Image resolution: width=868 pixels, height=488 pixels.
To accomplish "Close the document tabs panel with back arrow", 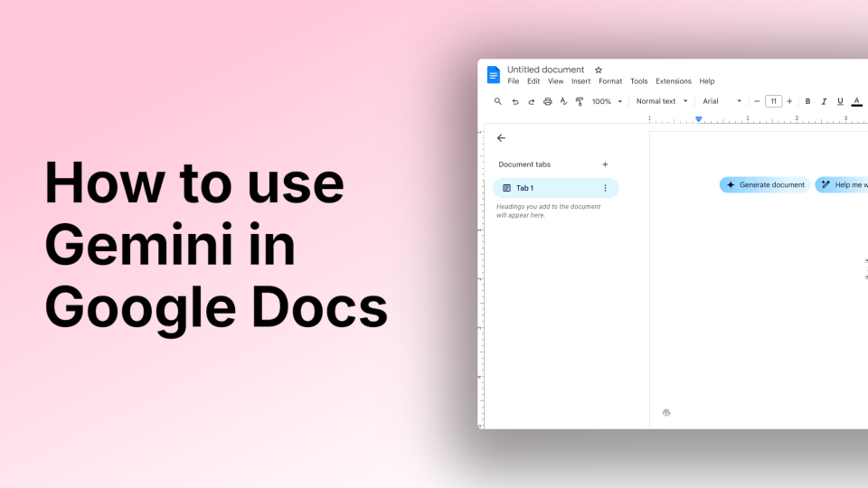I will [x=501, y=137].
